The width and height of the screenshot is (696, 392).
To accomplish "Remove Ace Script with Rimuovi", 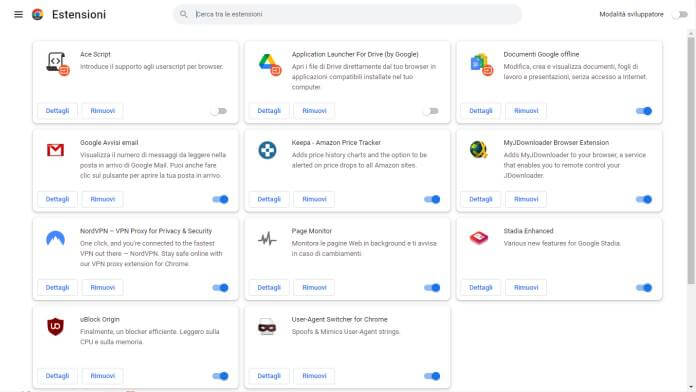I will (x=103, y=111).
